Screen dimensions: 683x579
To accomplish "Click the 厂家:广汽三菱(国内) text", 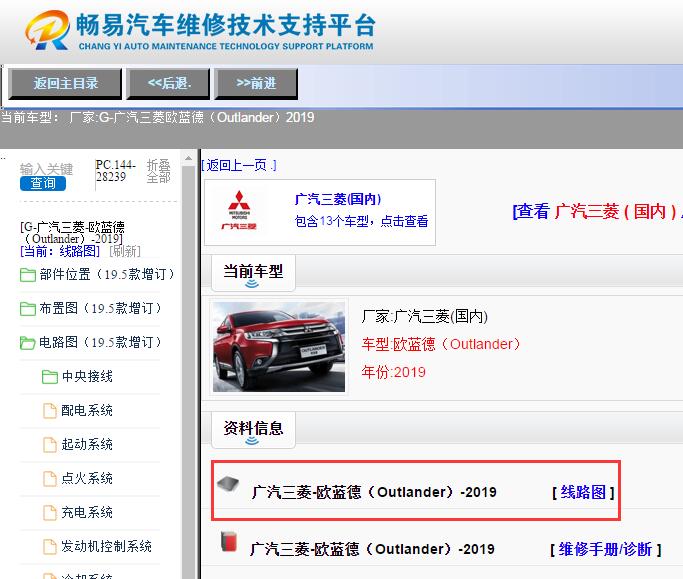I will point(425,316).
